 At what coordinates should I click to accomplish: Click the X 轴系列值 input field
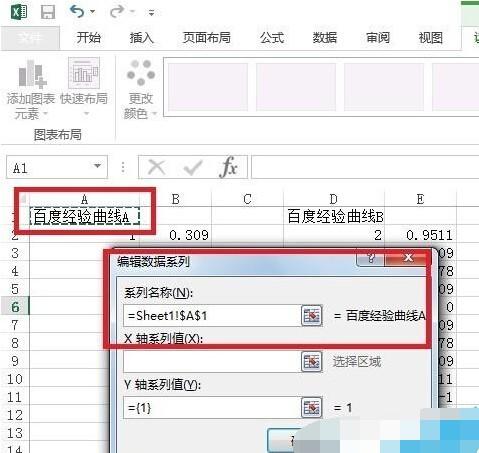[212, 361]
